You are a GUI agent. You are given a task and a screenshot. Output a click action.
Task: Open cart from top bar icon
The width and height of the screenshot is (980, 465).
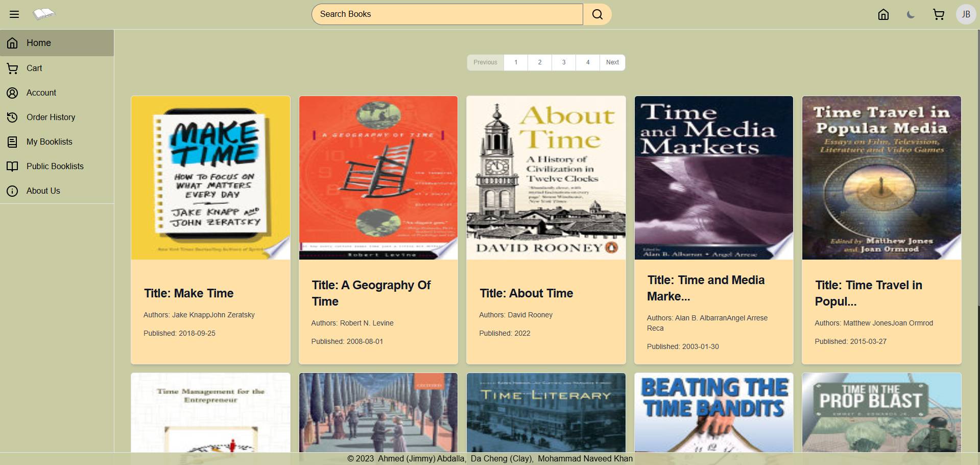tap(939, 14)
